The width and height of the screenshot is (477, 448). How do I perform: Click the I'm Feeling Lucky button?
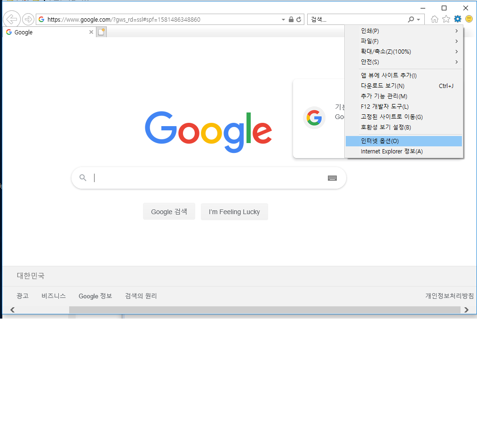click(x=234, y=211)
